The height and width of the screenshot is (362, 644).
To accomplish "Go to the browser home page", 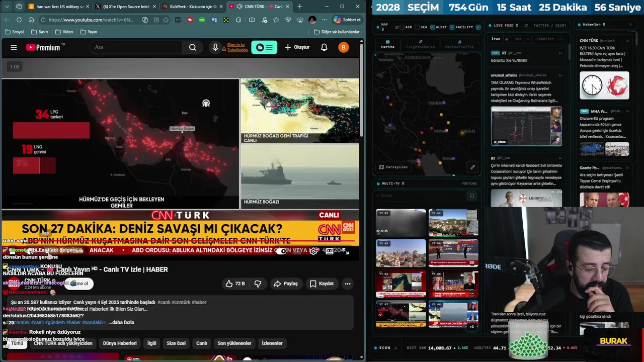I will point(31,20).
